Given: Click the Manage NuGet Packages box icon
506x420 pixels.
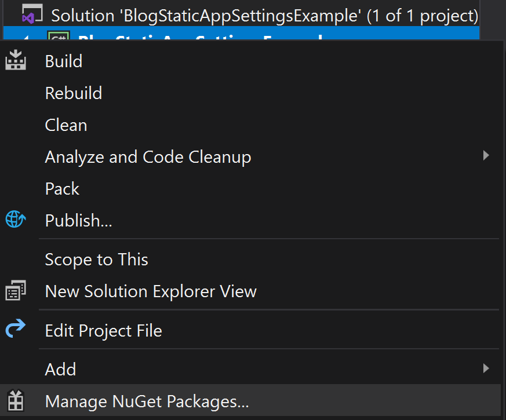Looking at the screenshot, I should (16, 400).
